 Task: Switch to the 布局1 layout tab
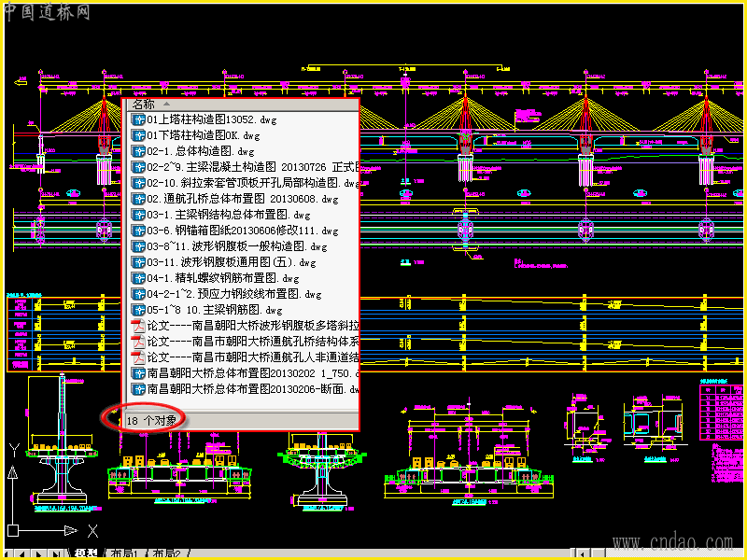tap(124, 553)
